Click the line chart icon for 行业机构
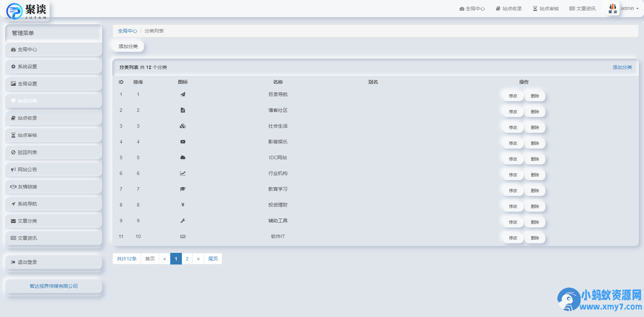Screen dimensions: 644x317 (x=183, y=173)
